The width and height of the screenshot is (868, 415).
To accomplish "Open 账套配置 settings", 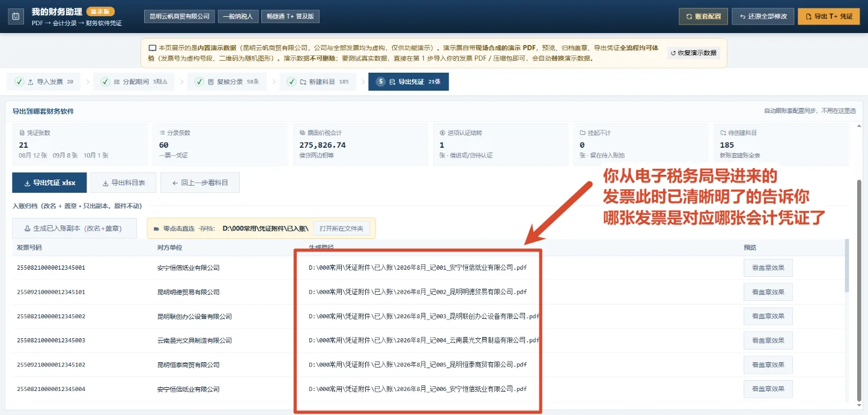I will coord(703,16).
